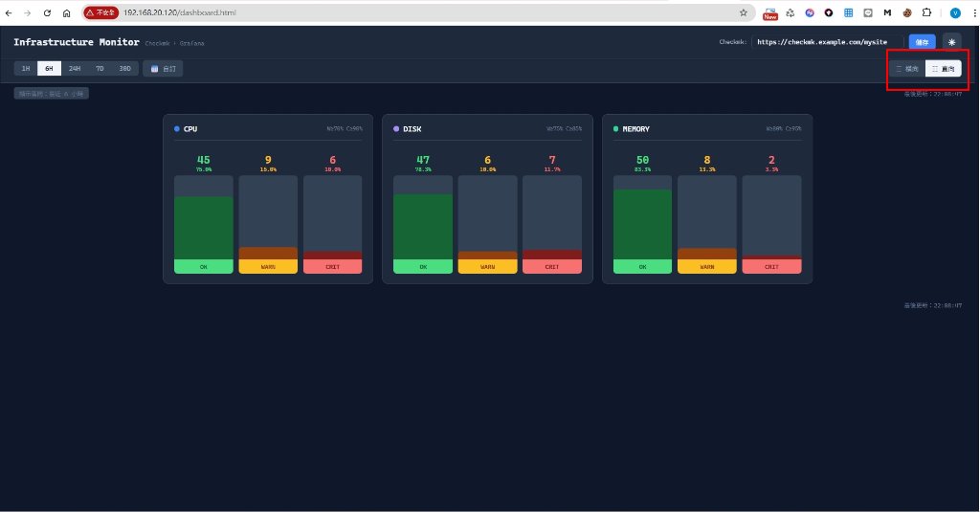Click the time range info chip
Image resolution: width=980 pixels, height=512 pixels.
(x=52, y=94)
